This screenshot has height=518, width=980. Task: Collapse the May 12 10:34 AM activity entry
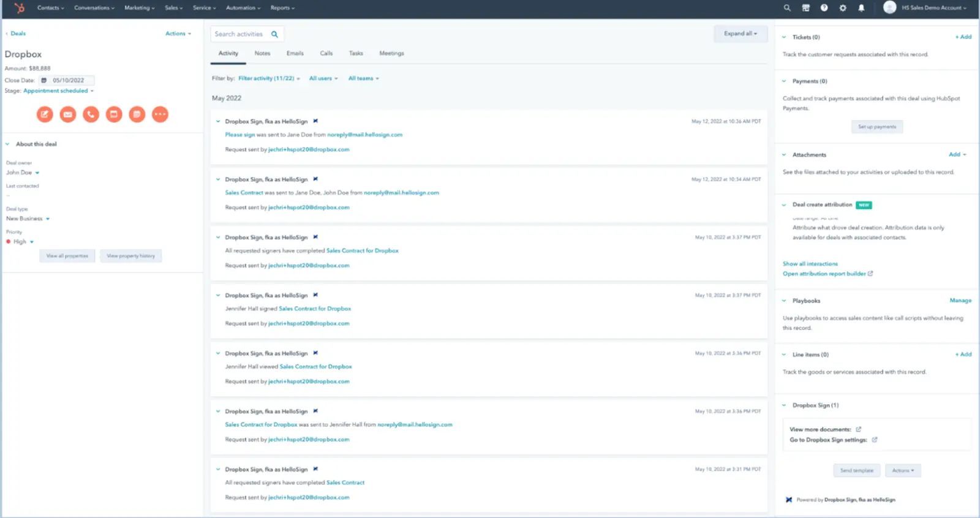click(218, 179)
